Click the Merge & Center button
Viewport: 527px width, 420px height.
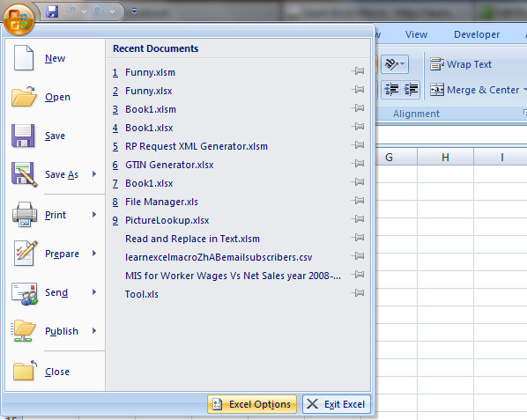click(x=475, y=90)
